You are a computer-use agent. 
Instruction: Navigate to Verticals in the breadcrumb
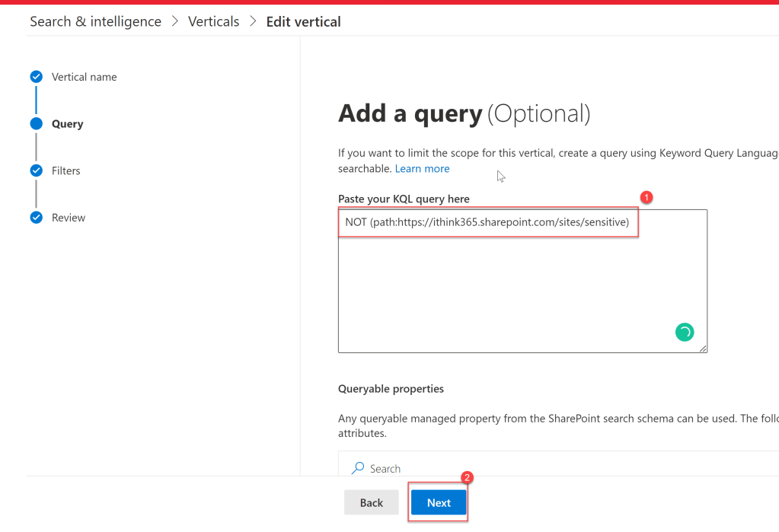[213, 21]
